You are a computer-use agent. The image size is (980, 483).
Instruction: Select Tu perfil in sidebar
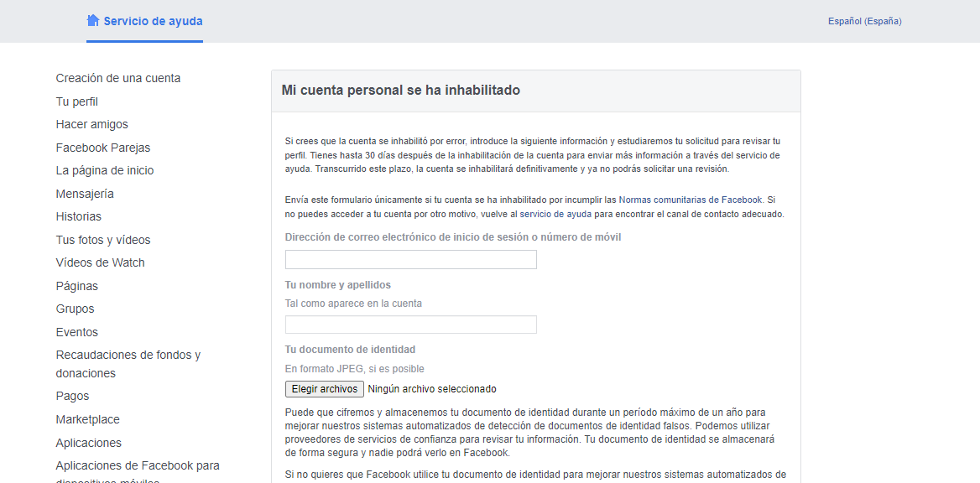tap(77, 101)
